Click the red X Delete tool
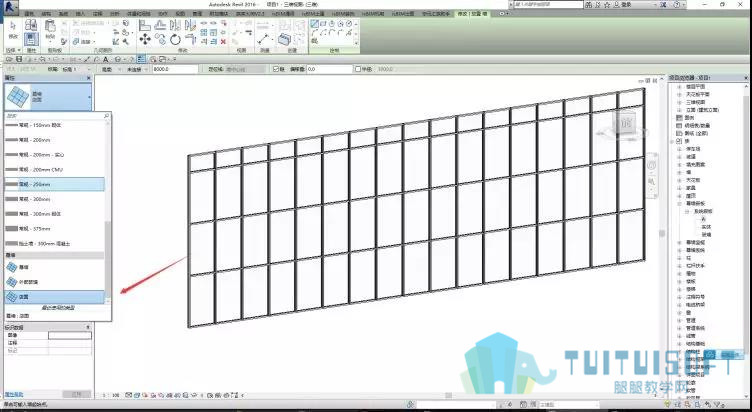The width and height of the screenshot is (752, 412). (x=223, y=42)
